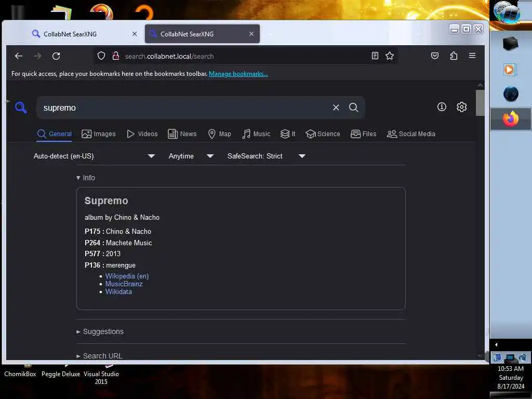532x399 pixels.
Task: Open the Anytime time range dropdown
Action: tap(191, 156)
